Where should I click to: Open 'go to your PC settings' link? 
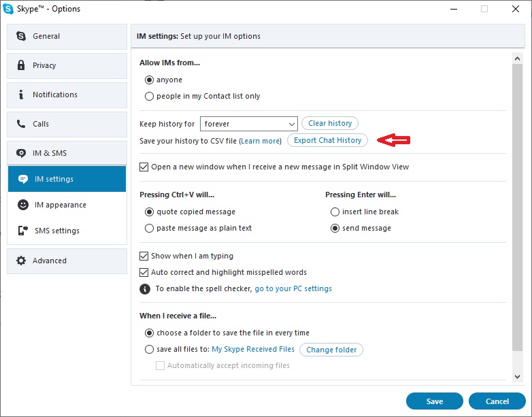pyautogui.click(x=293, y=288)
